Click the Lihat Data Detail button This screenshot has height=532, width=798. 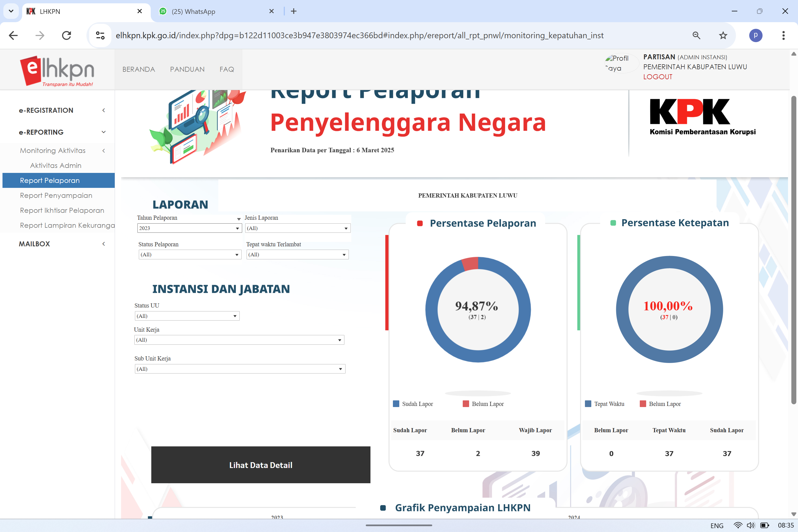coord(260,465)
